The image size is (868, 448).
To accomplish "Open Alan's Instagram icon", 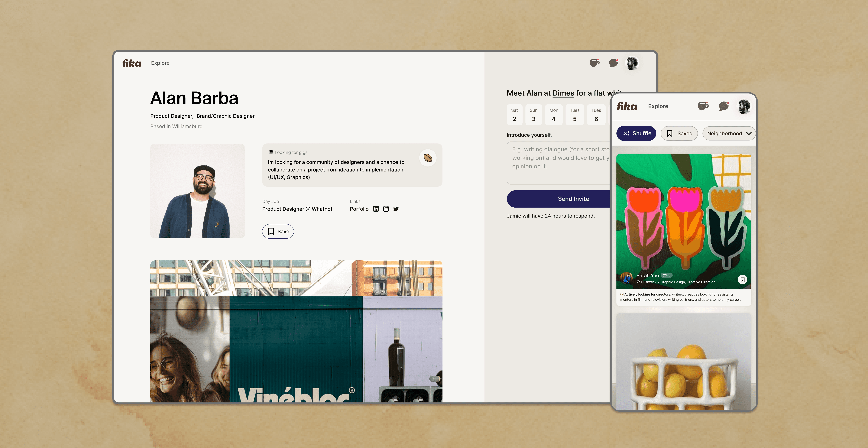I will (x=386, y=209).
